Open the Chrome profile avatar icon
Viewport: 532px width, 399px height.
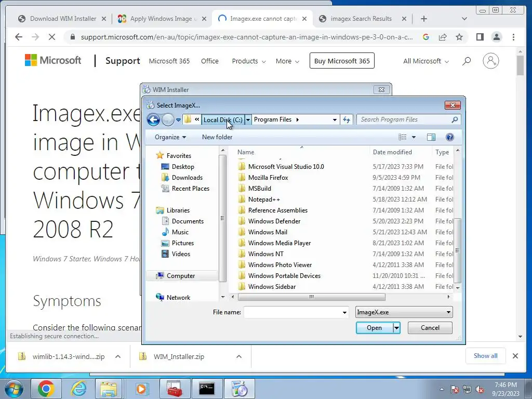tap(496, 37)
